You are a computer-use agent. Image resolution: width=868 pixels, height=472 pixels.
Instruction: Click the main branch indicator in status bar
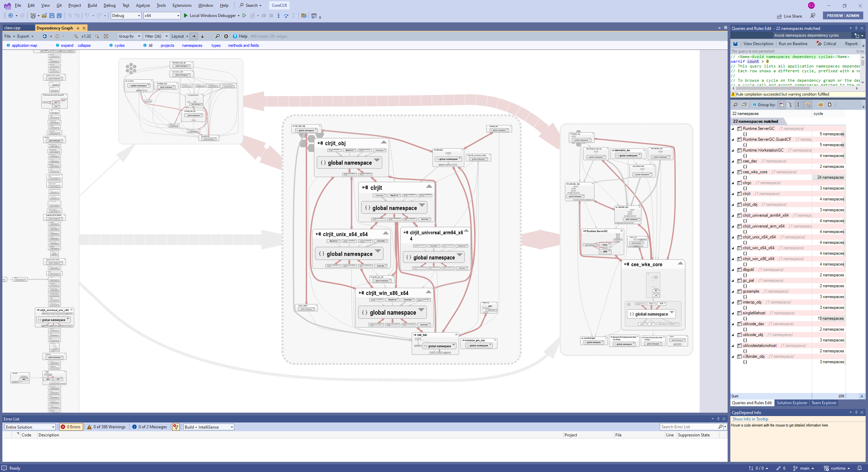pyautogui.click(x=804, y=468)
